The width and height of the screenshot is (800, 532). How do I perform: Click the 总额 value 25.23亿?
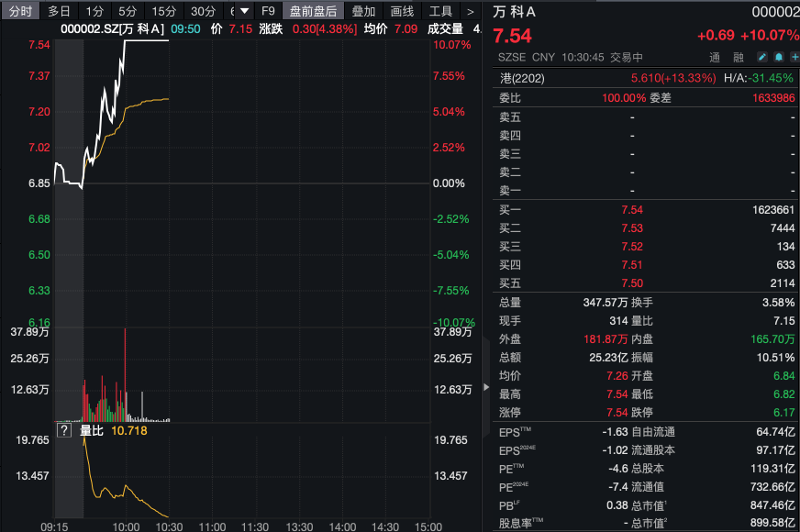point(608,358)
